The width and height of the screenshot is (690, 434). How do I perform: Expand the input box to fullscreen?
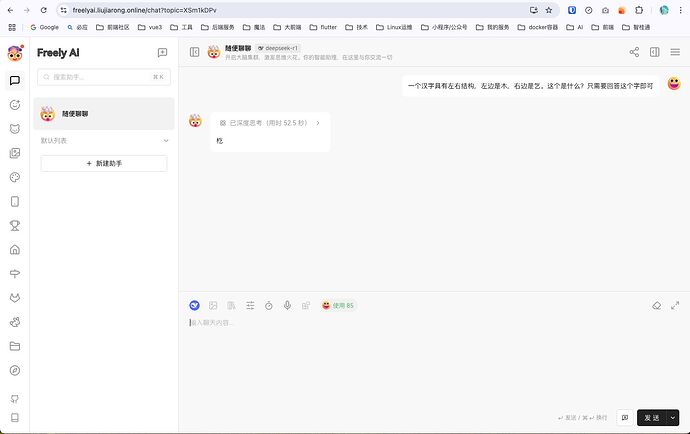pyautogui.click(x=675, y=305)
